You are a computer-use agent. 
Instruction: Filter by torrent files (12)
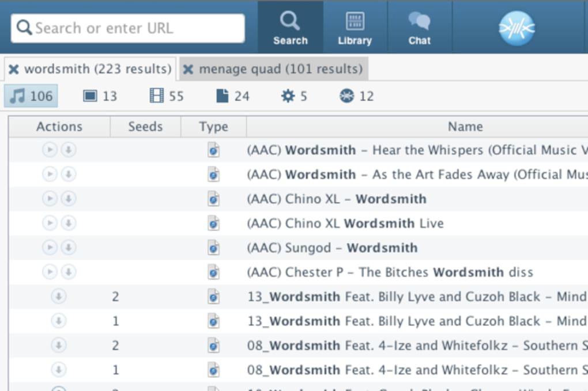[356, 96]
